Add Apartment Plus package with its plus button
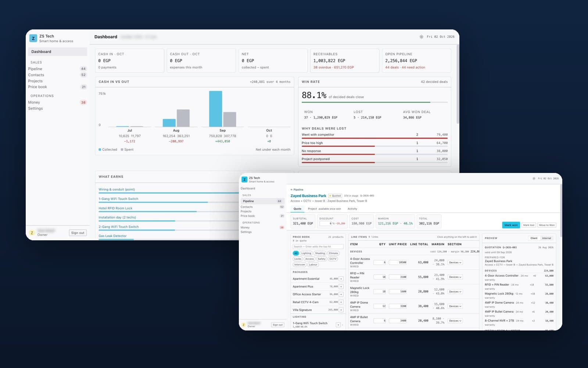The image size is (588, 368). [341, 287]
